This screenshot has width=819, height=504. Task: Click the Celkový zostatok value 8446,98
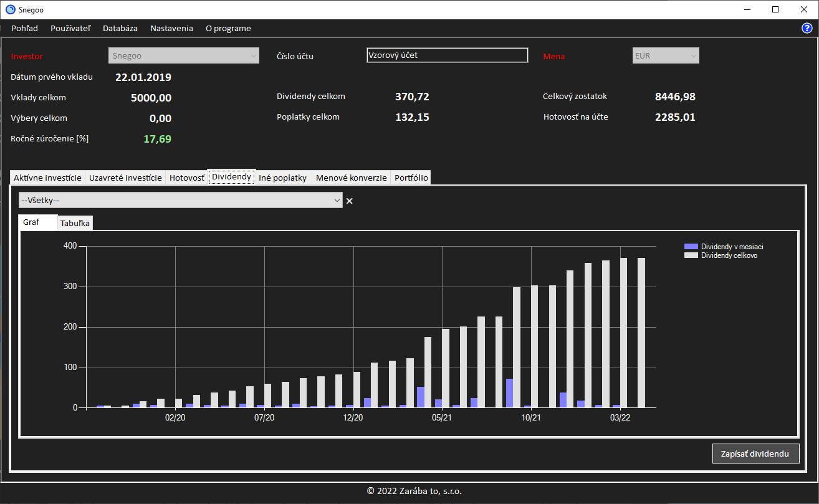[x=675, y=97]
